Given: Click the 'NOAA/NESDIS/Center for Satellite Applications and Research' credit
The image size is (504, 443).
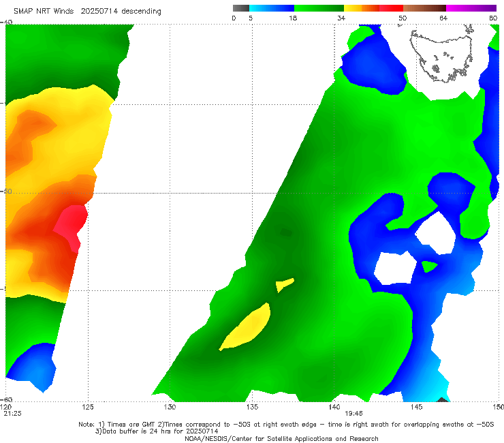Looking at the screenshot, I should tap(281, 439).
